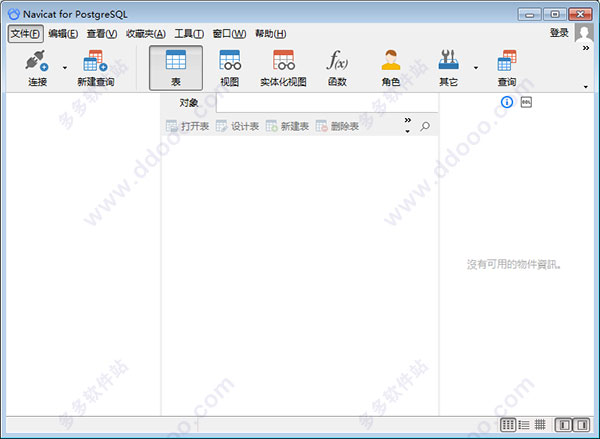Open the 文件(F) menu

25,34
